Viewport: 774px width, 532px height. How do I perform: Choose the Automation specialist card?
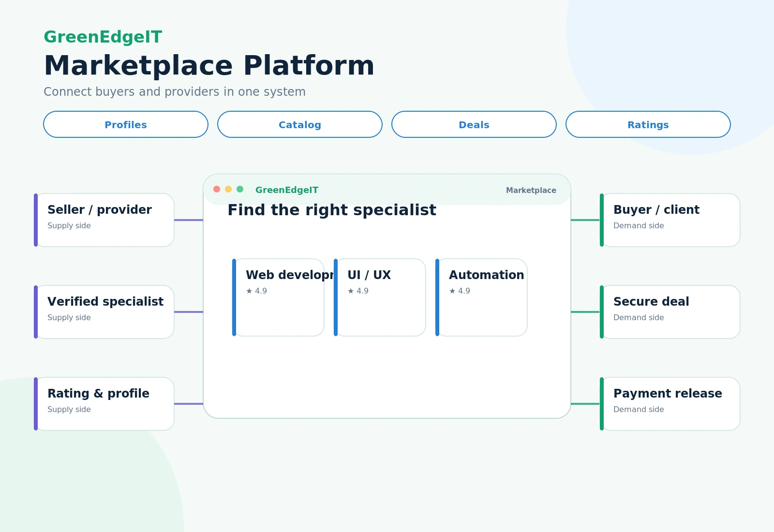[x=481, y=297]
